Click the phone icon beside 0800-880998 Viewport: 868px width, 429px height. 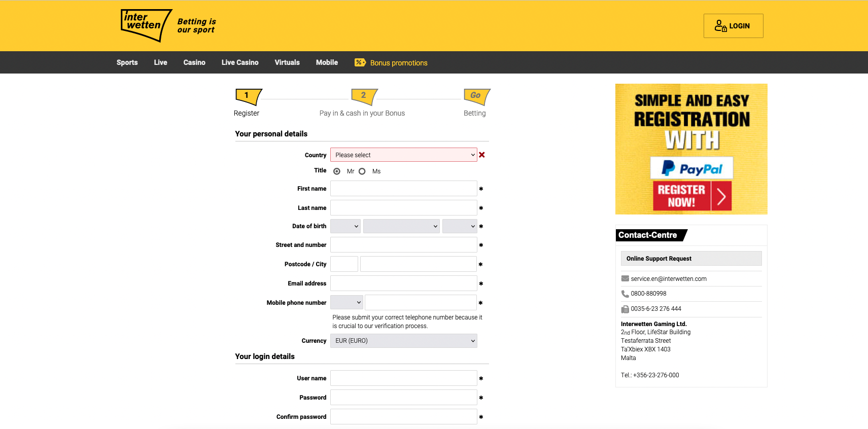(625, 294)
